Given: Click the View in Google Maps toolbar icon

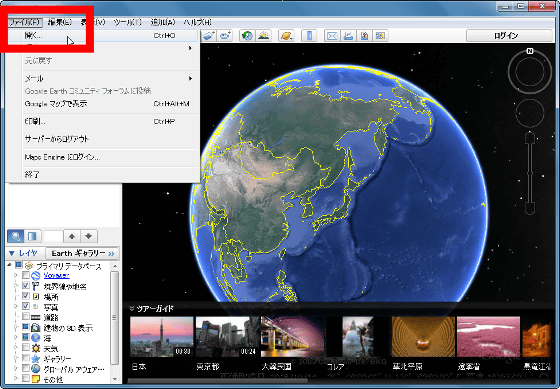Looking at the screenshot, I should coord(380,35).
